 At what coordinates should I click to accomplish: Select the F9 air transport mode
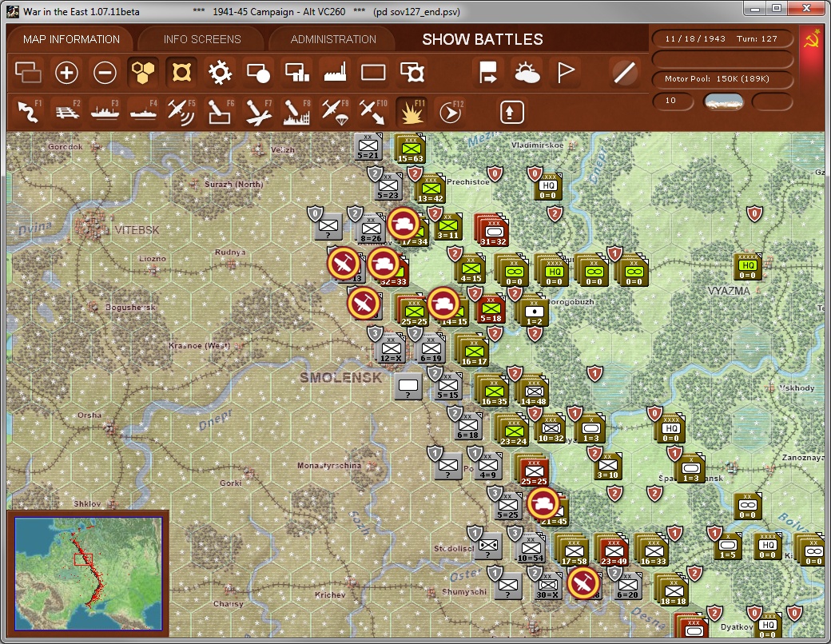[335, 111]
